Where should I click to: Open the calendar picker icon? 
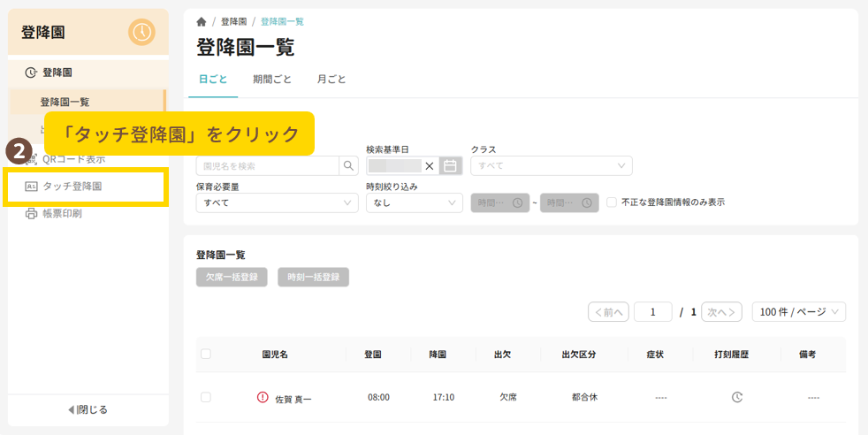[451, 165]
